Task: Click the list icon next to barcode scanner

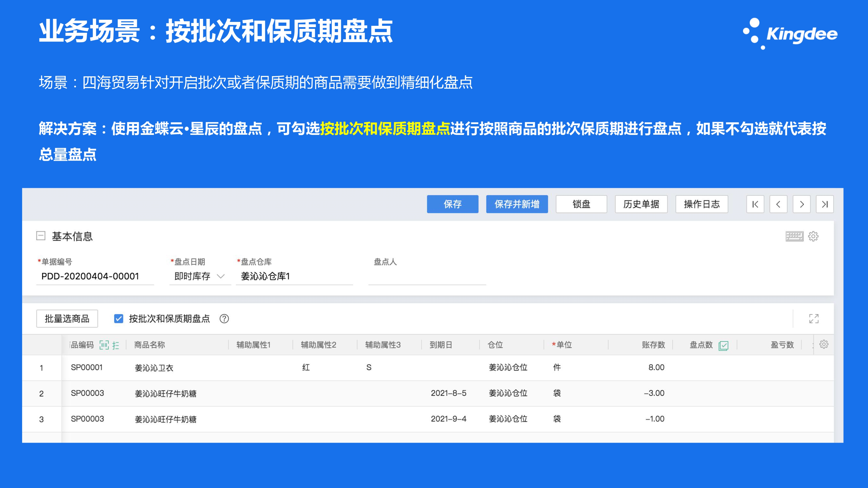Action: 116,345
